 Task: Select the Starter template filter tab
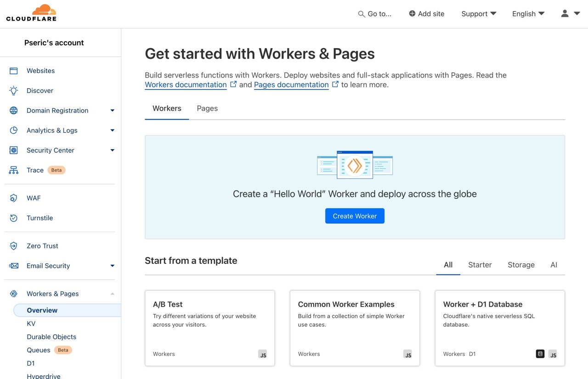click(x=480, y=265)
